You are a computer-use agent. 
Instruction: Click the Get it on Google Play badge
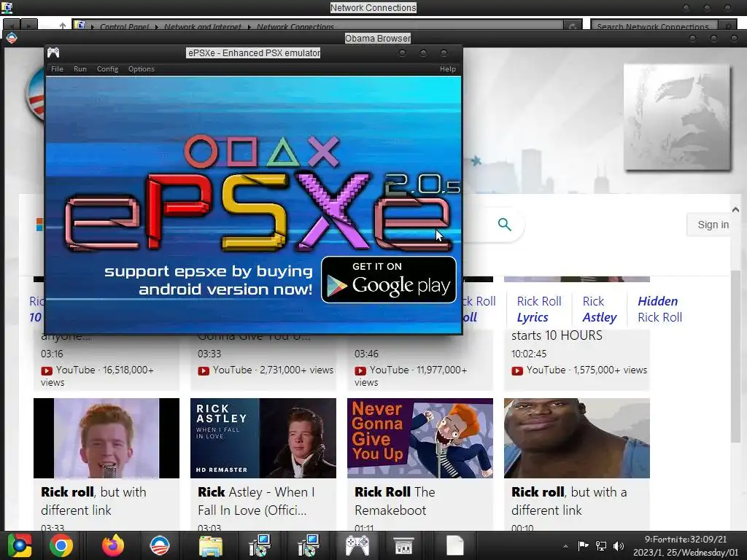pyautogui.click(x=389, y=279)
